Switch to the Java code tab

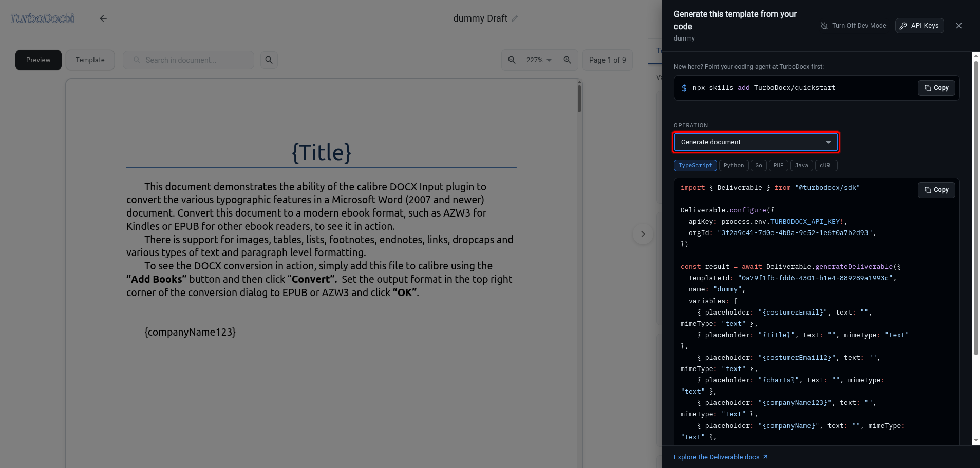point(802,165)
